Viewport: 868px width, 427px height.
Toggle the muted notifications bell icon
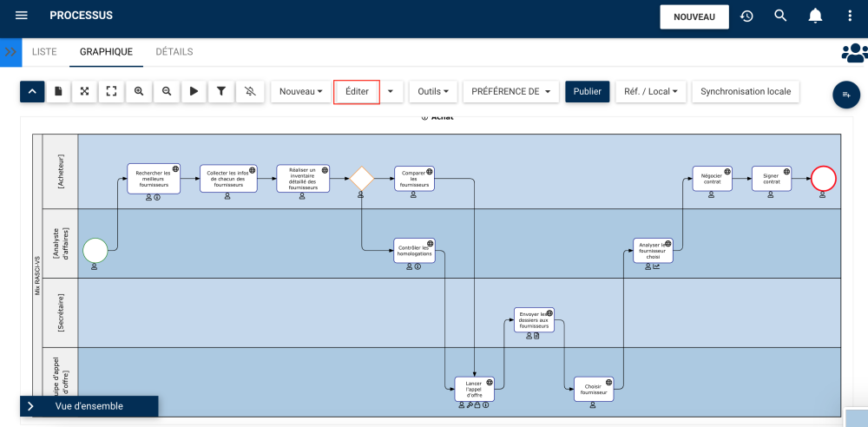coord(250,91)
